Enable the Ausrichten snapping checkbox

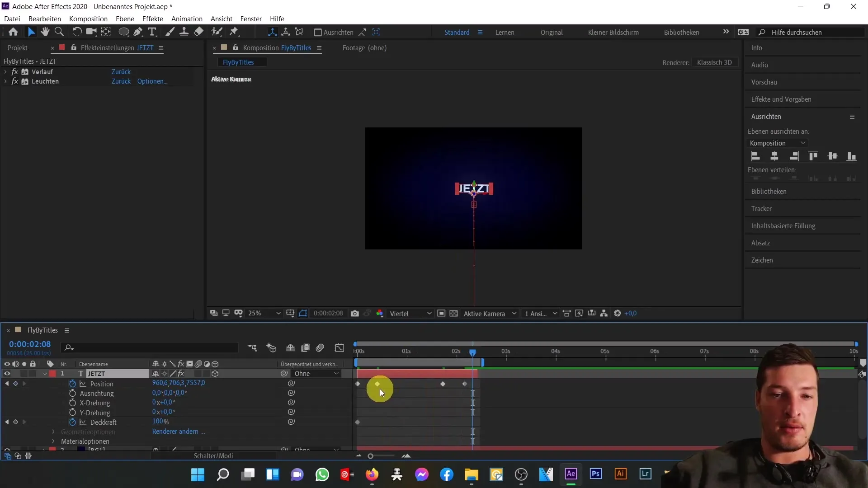[x=318, y=33]
